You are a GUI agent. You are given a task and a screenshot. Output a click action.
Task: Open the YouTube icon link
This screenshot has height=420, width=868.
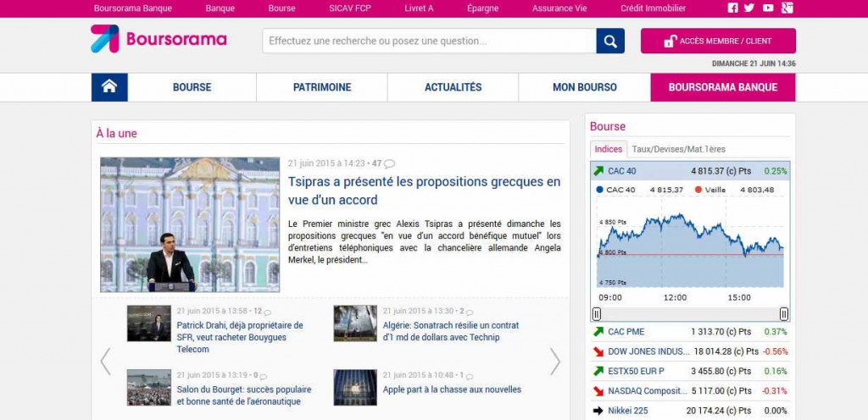pyautogui.click(x=768, y=8)
